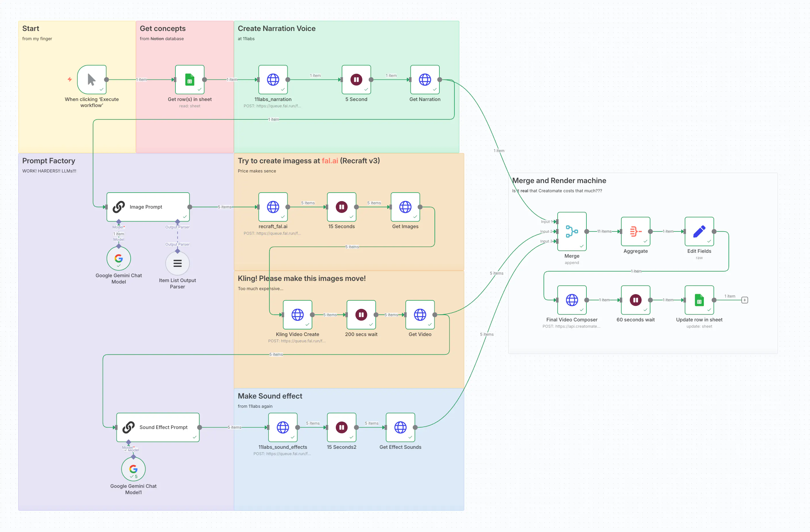Screen dimensions: 810x532
Task: Select the Aggregate node
Action: 635,231
